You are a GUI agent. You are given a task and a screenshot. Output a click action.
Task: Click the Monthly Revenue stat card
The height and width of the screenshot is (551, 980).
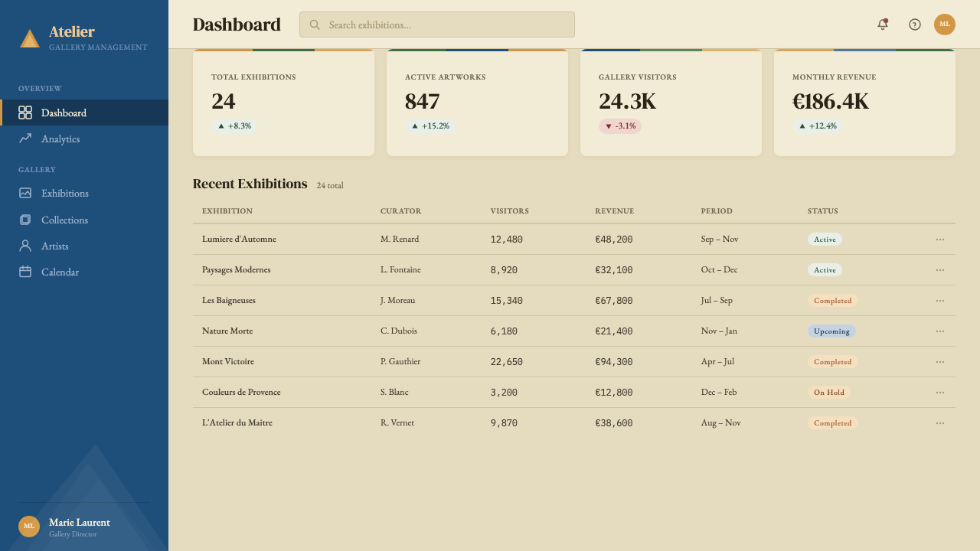click(864, 103)
